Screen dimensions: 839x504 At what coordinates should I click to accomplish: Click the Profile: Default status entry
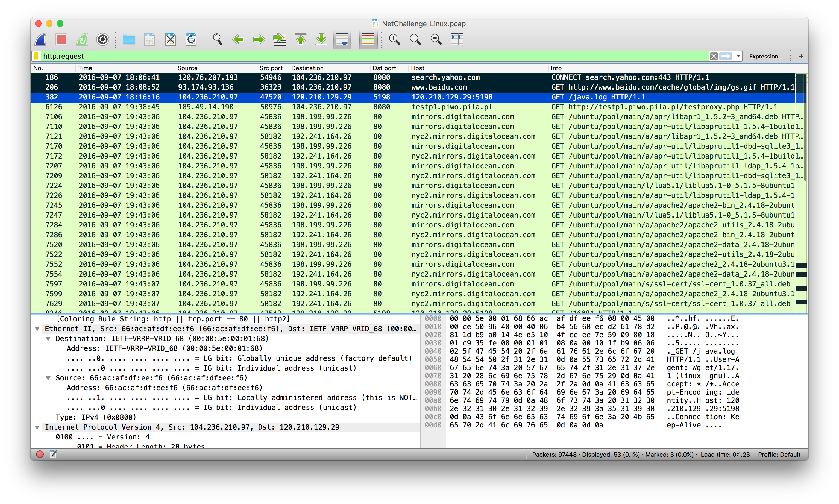[779, 455]
